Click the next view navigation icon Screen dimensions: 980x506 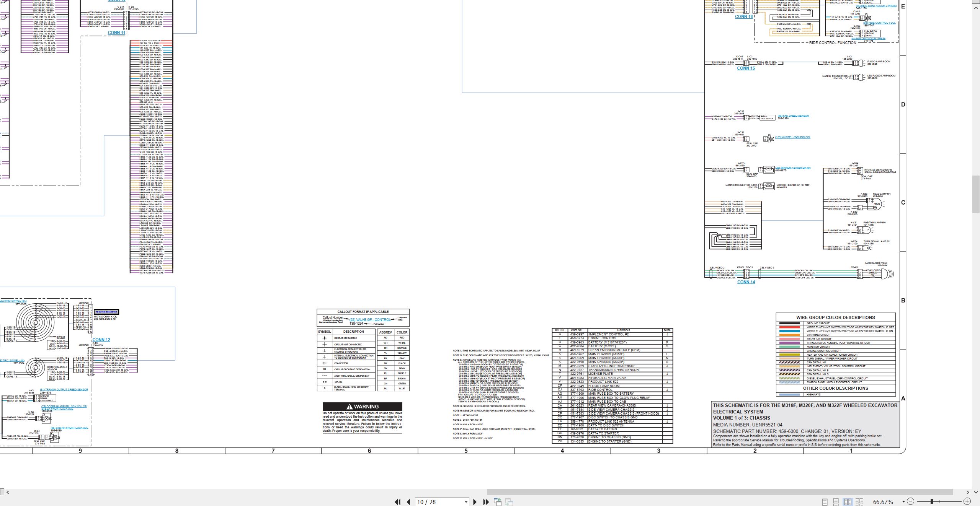click(x=509, y=502)
